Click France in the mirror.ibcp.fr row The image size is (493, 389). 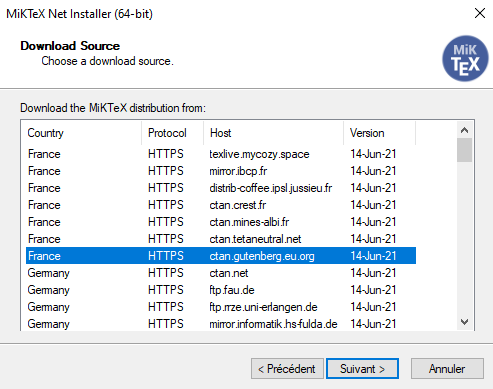(44, 171)
